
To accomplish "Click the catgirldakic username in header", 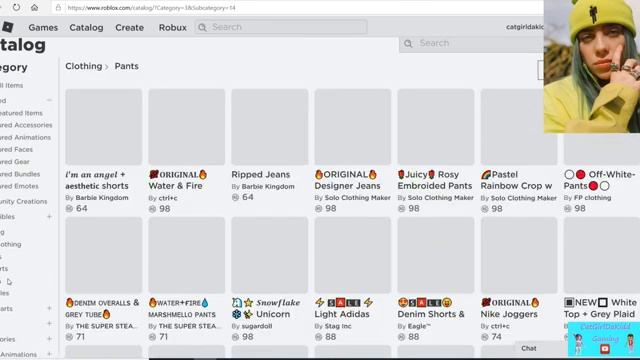I will (x=525, y=27).
